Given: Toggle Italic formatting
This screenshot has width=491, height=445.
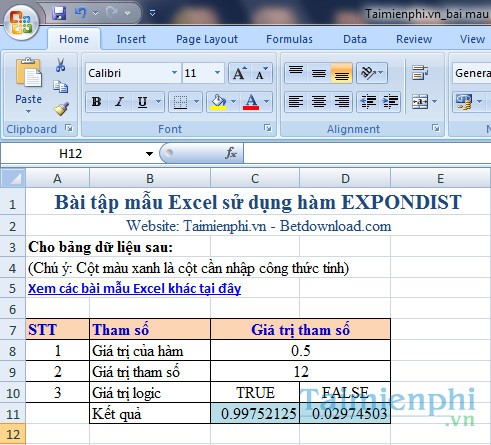Looking at the screenshot, I should tap(119, 102).
